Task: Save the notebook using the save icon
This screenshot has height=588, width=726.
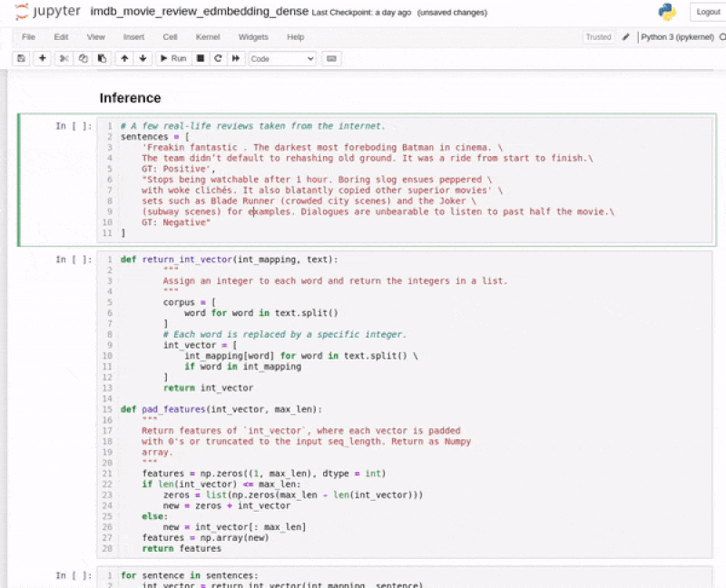Action: 21,58
